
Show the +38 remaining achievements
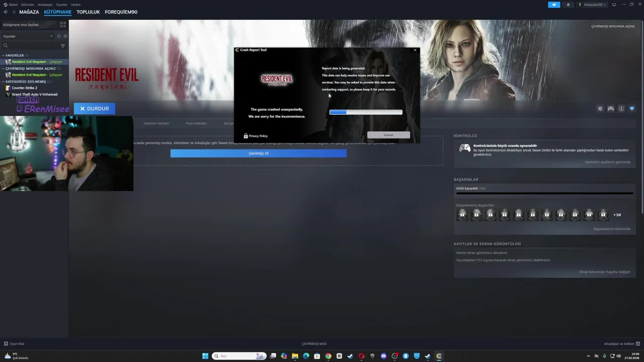[617, 215]
